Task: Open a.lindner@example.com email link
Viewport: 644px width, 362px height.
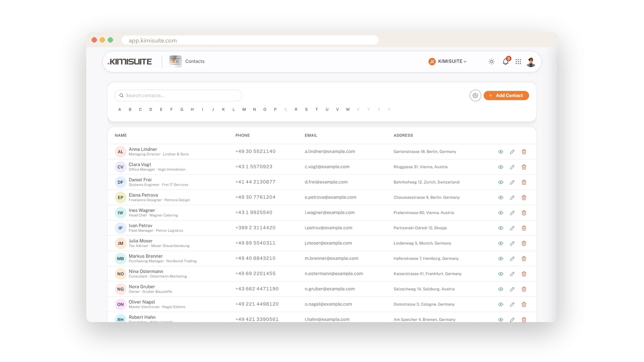Action: click(330, 152)
